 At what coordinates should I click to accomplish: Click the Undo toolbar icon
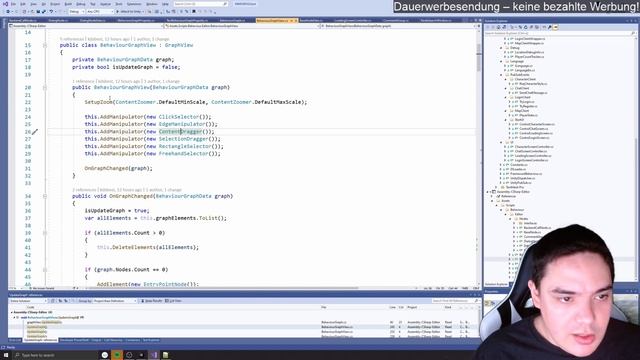[51, 12]
